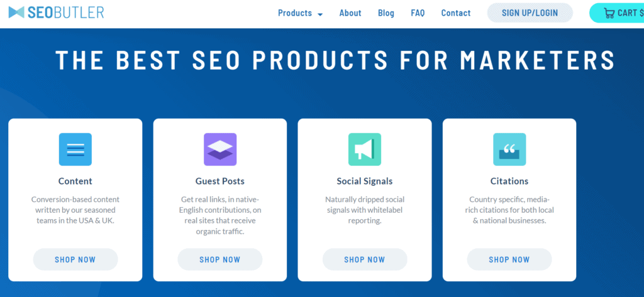Screen dimensions: 644x297
Task: Click the Social Signals megaphone icon
Action: click(x=365, y=149)
